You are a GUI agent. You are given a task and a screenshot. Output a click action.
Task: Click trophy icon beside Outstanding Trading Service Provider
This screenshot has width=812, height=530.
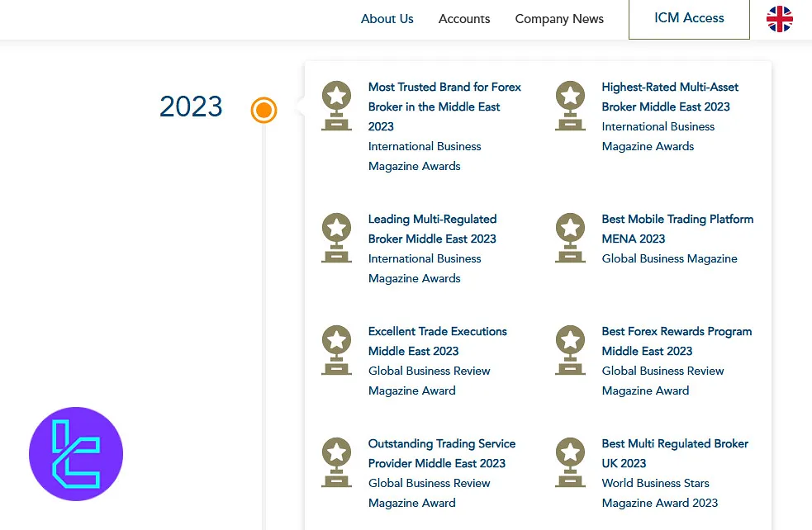[336, 462]
